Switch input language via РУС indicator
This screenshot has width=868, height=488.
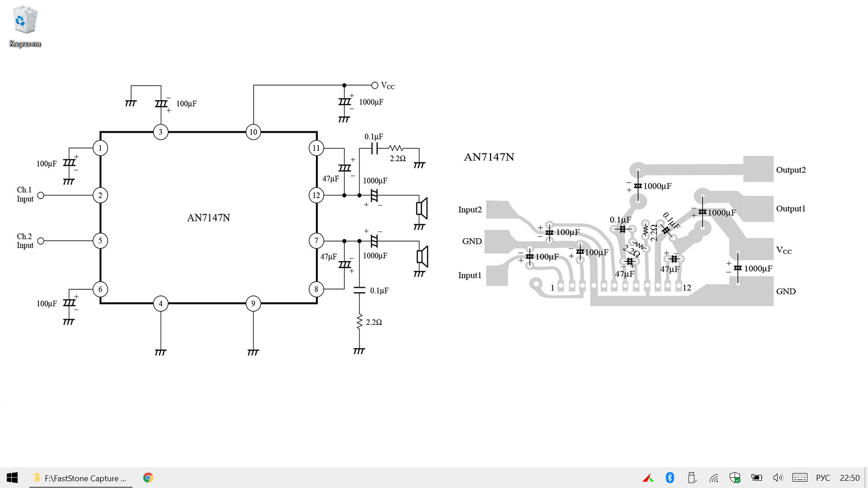822,478
